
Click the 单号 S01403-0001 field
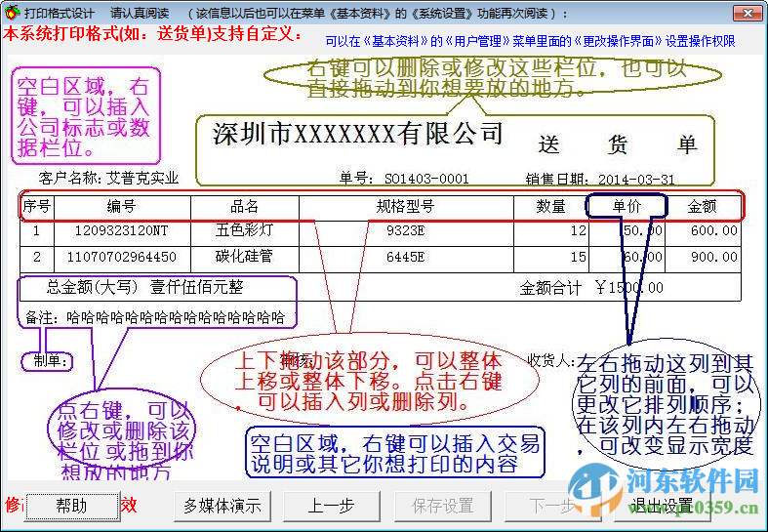pos(404,179)
